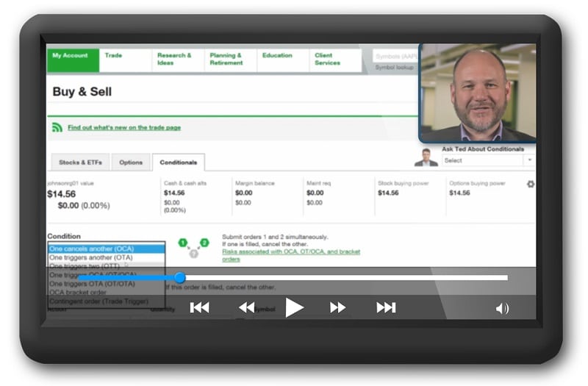Viewport: 588px width, 386px height.
Task: Click the video progress slider knob
Action: (179, 278)
